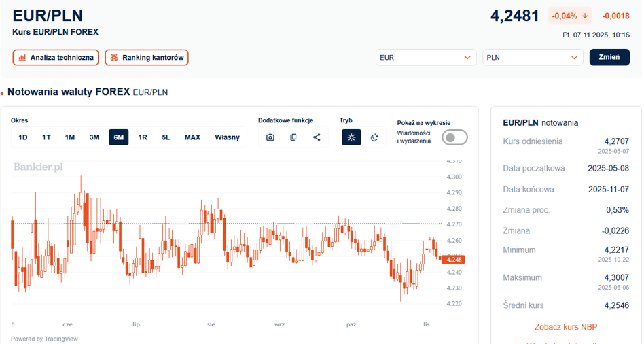Choose the MAX period range
Screen dimensions: 644x344
(x=192, y=137)
